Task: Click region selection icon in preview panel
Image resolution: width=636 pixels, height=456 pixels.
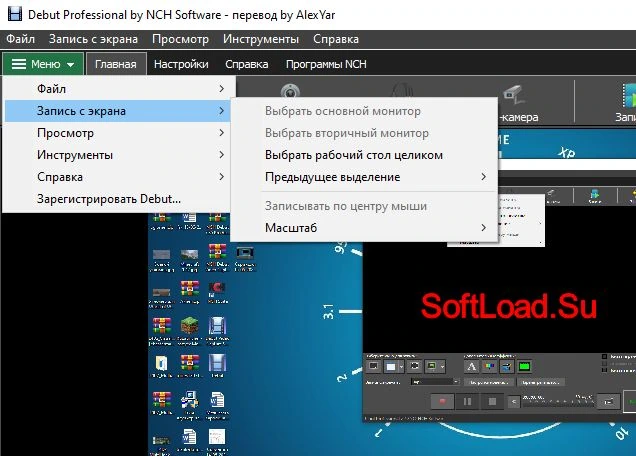Action: coord(414,366)
